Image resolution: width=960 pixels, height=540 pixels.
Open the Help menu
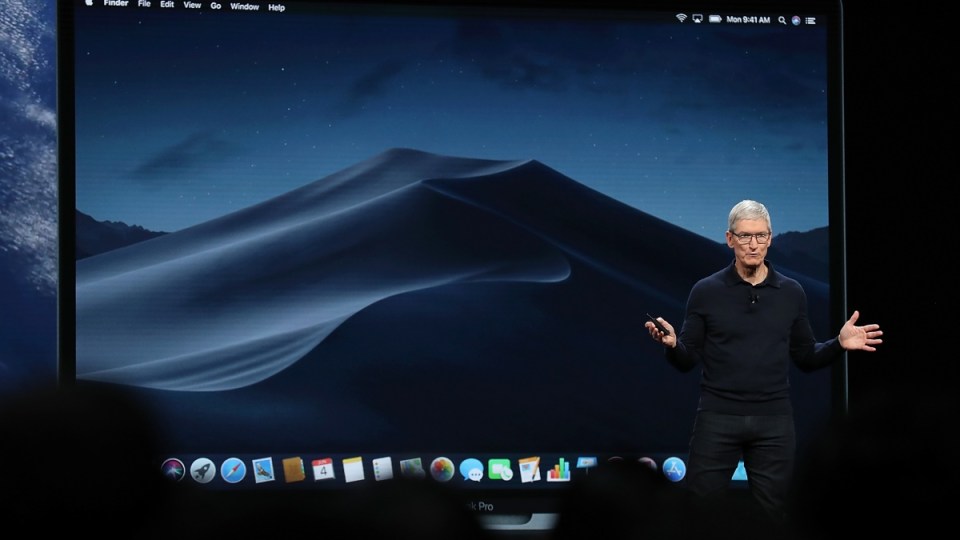click(277, 7)
